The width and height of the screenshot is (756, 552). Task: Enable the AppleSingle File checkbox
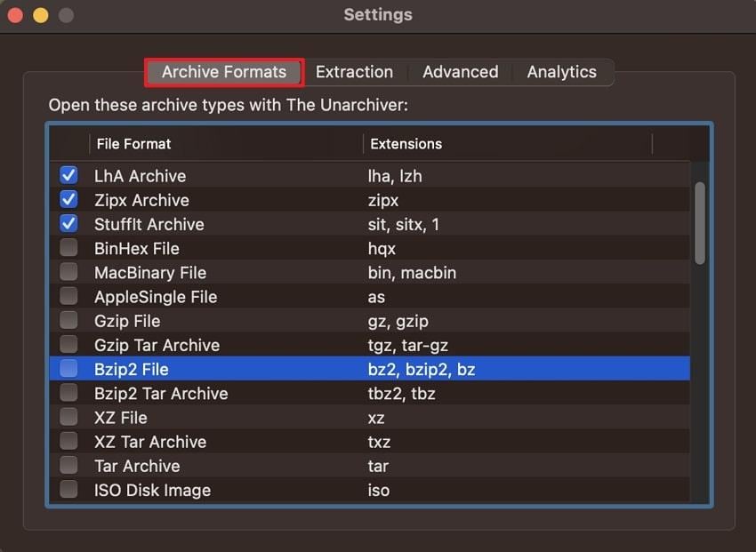click(x=68, y=296)
